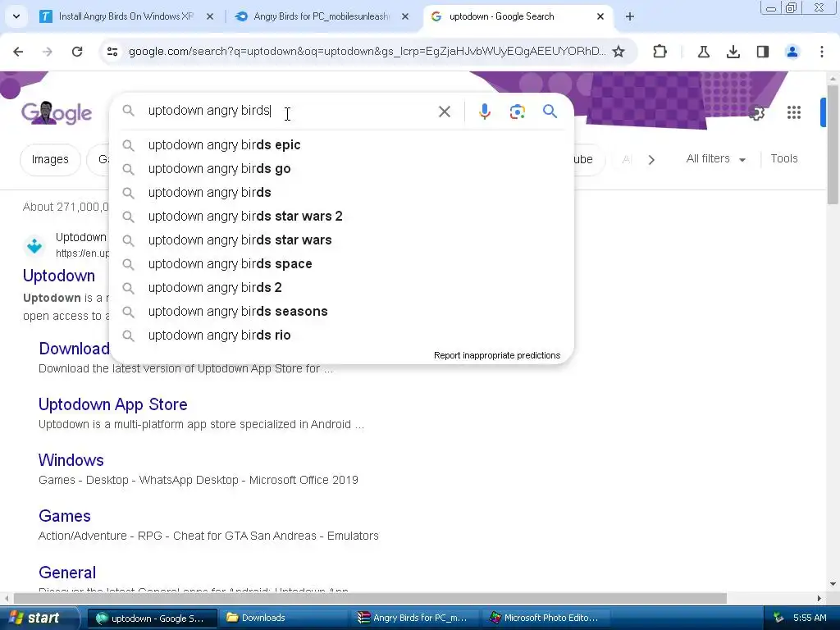Click the system tray icon near clock
The image size is (840, 630).
tap(778, 618)
